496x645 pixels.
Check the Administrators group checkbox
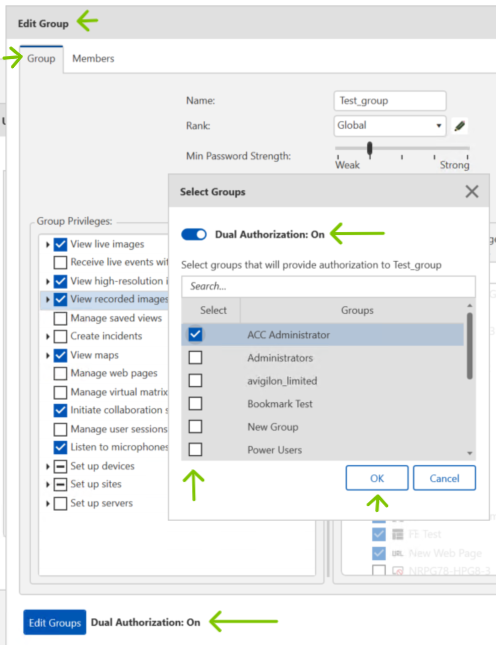[x=195, y=357]
